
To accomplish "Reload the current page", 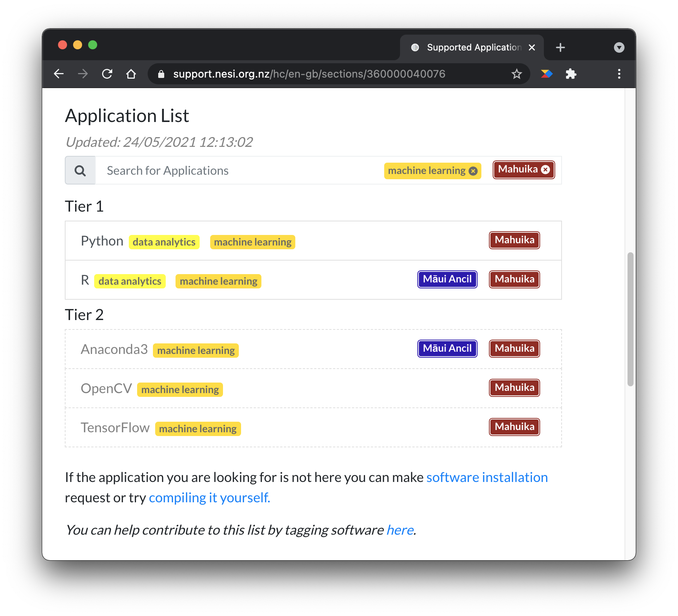I will tap(107, 74).
